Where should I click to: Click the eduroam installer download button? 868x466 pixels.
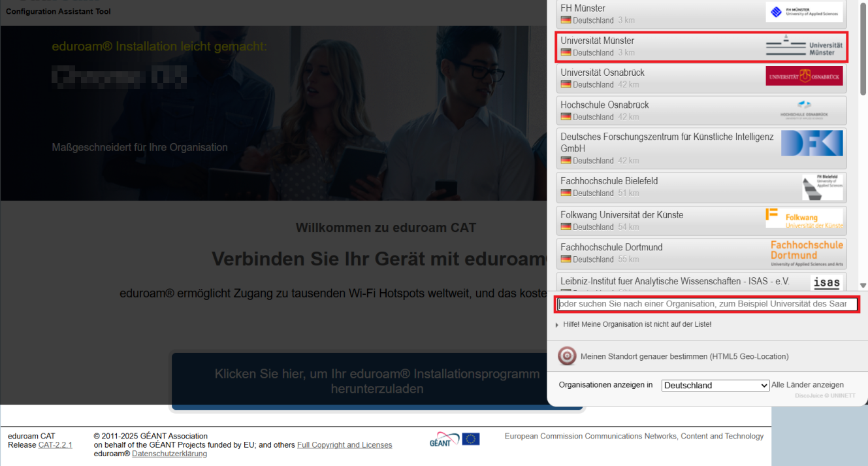coord(377,381)
